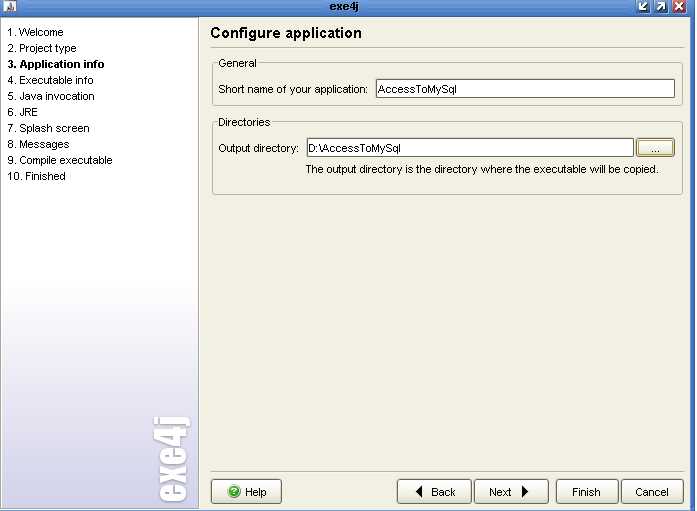Close the exe4j window
Image resolution: width=697 pixels, height=511 pixels.
click(x=679, y=6)
